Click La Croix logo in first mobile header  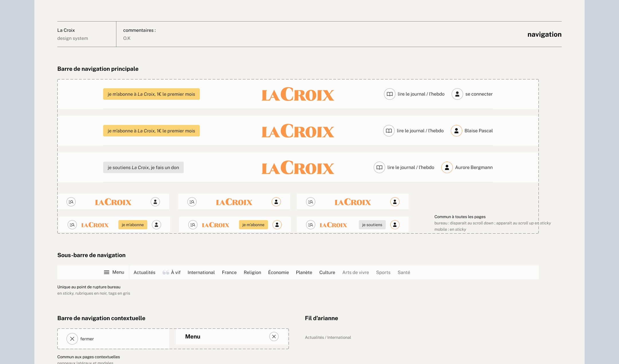pos(113,202)
